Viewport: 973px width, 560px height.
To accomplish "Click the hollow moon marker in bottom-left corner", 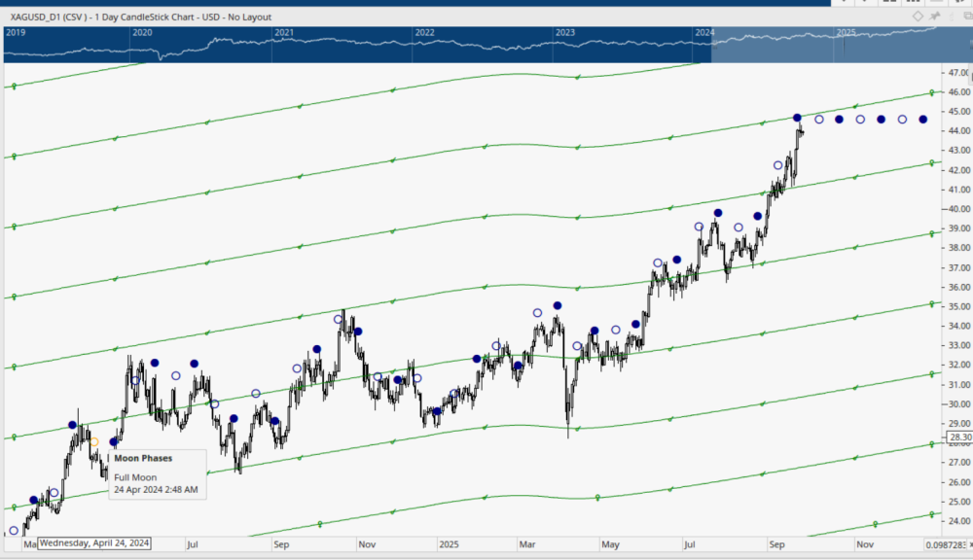I will (14, 531).
